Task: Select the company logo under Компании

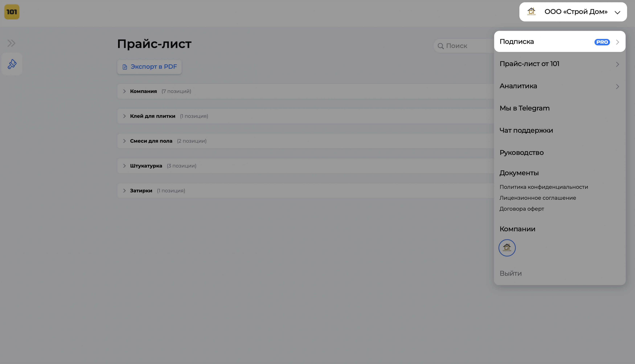Action: 507,248
